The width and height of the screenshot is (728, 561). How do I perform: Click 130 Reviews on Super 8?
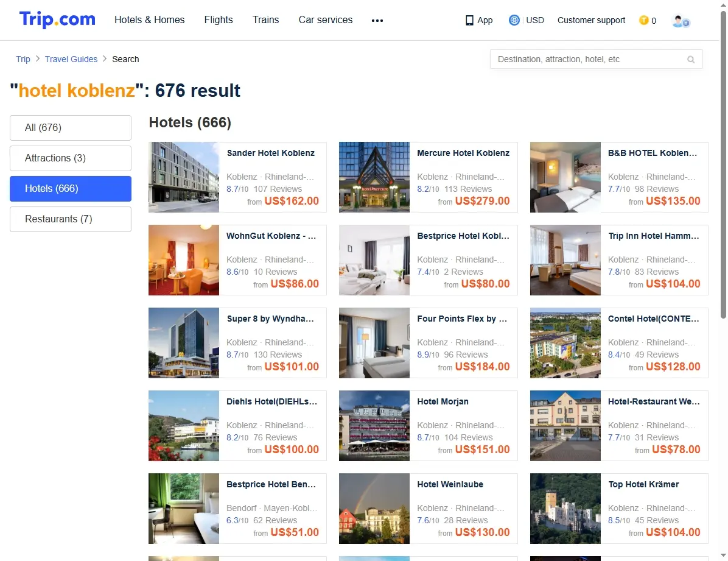278,355
